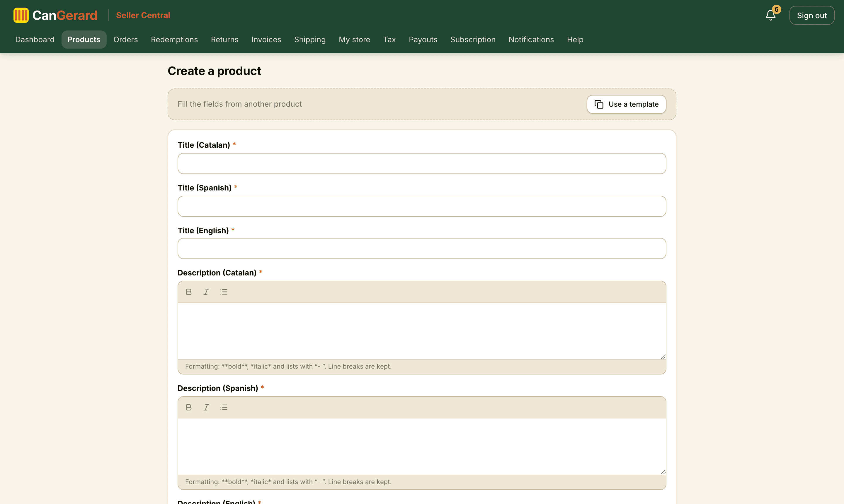Viewport: 844px width, 504px height.
Task: Sign out of Seller Central
Action: pyautogui.click(x=812, y=15)
